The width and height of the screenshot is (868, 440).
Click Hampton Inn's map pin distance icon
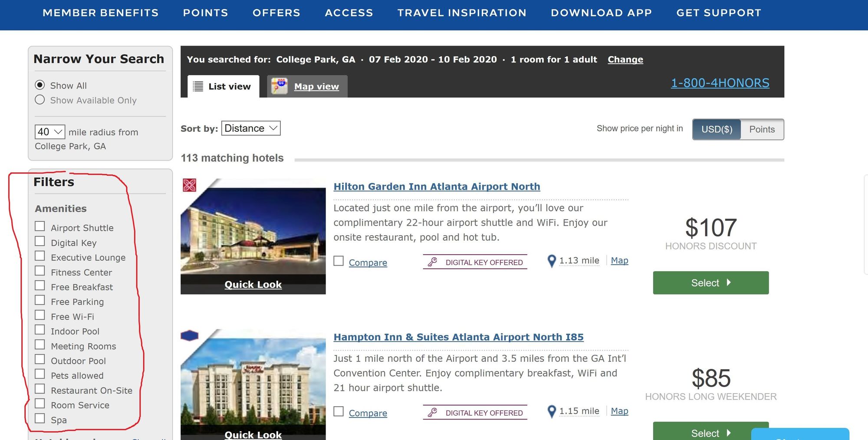point(552,411)
